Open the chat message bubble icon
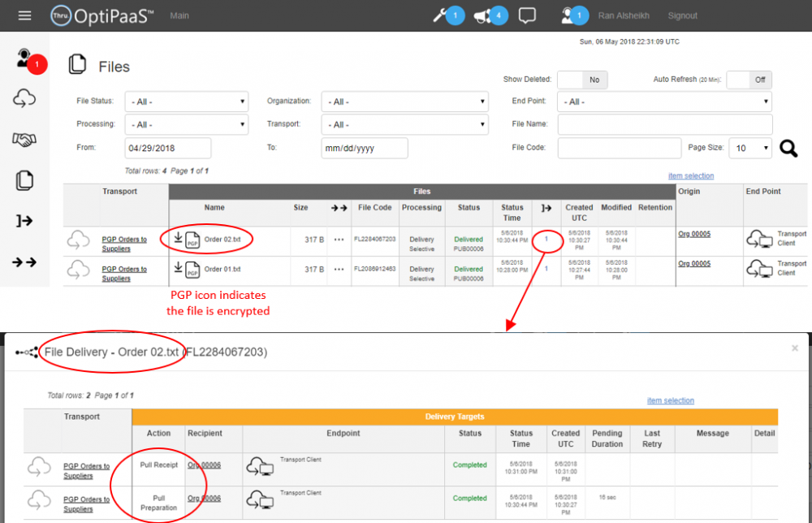This screenshot has width=812, height=523. [x=527, y=15]
